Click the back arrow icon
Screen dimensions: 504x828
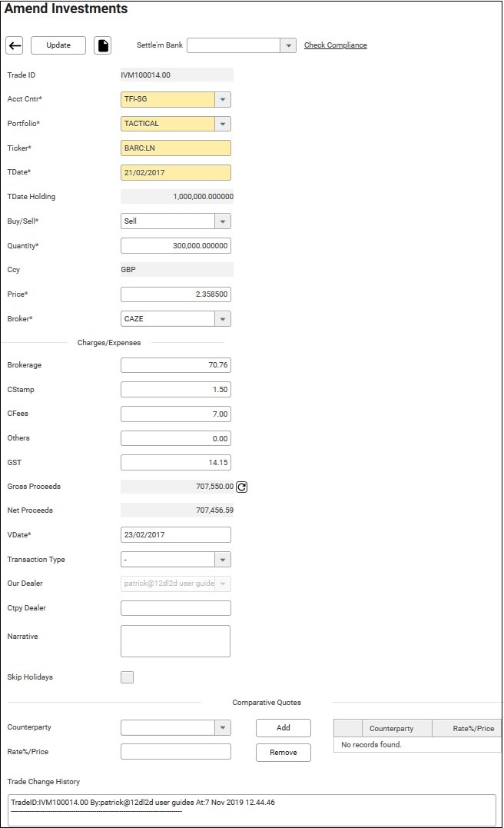coord(14,45)
